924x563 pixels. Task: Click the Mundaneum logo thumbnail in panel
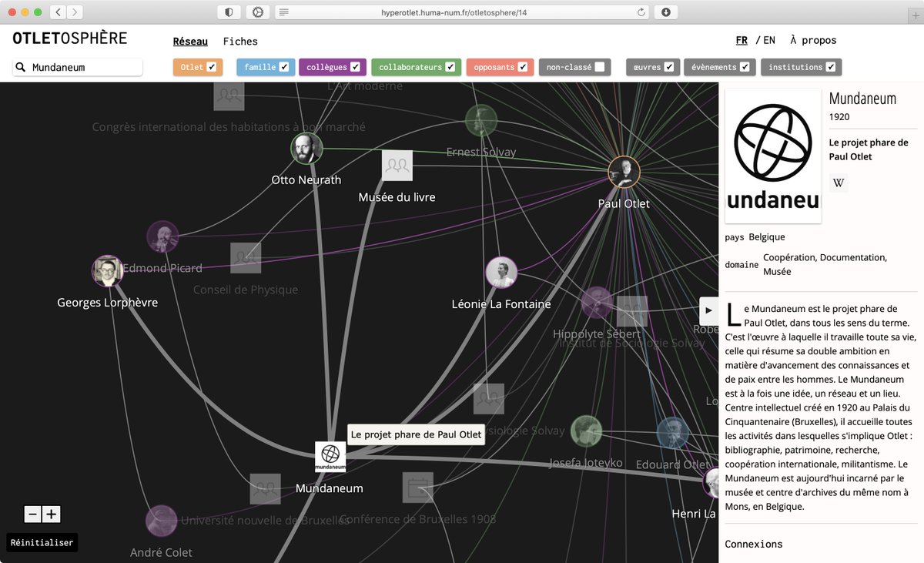(773, 156)
